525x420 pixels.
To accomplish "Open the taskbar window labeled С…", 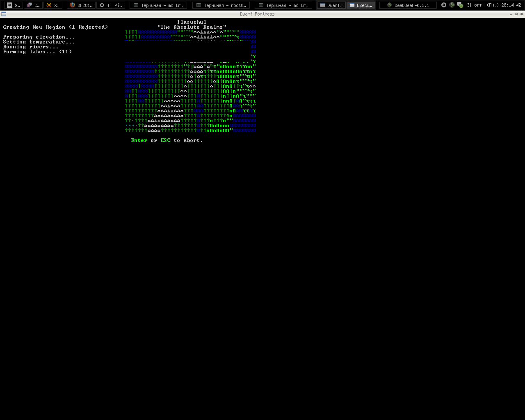I will click(33, 5).
